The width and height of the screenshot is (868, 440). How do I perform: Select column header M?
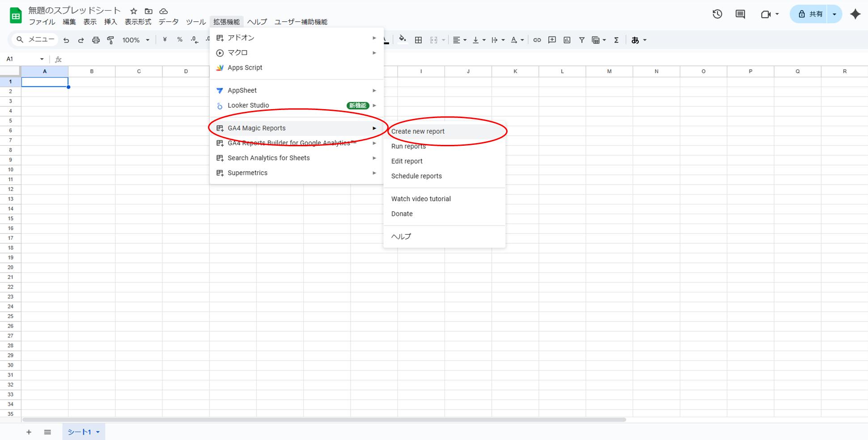(609, 71)
